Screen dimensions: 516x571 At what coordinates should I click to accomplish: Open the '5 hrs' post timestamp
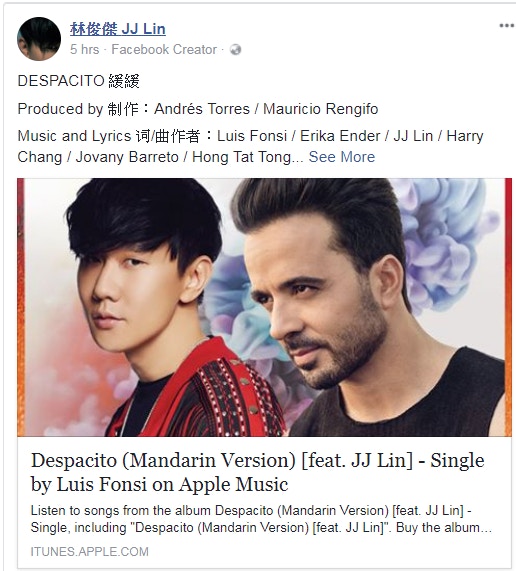tap(84, 50)
